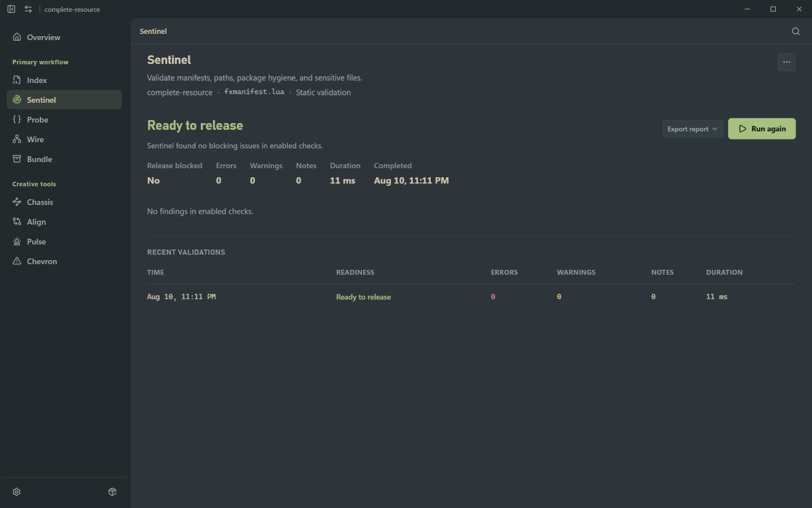Click Ready to release status in table row
The image size is (812, 508).
point(364,297)
